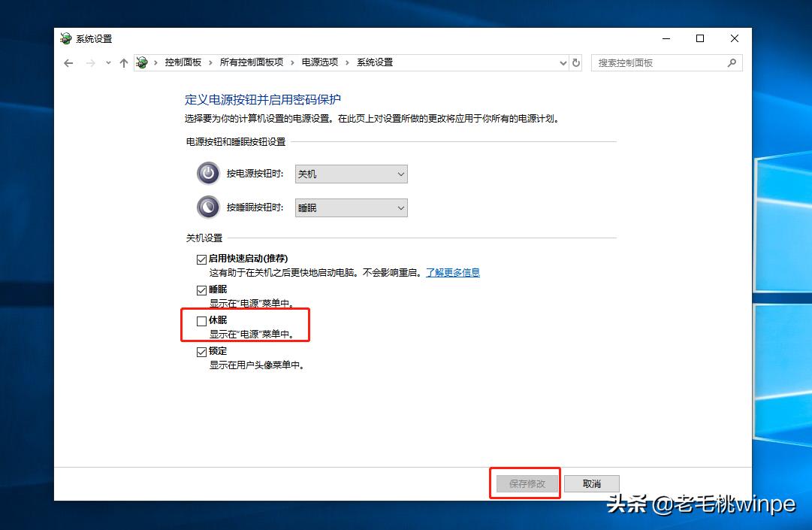This screenshot has height=530, width=812.
Task: Uncheck the 锁定 option
Action: pos(201,351)
